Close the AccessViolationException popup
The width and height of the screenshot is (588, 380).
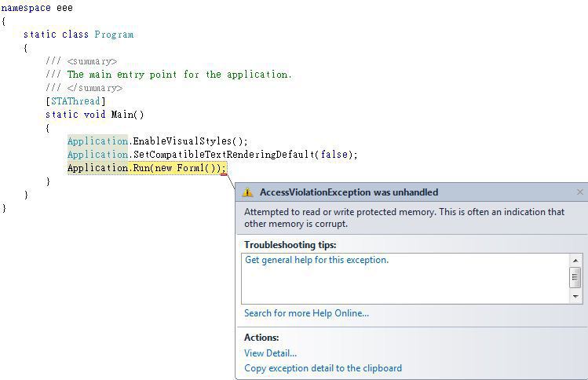579,192
